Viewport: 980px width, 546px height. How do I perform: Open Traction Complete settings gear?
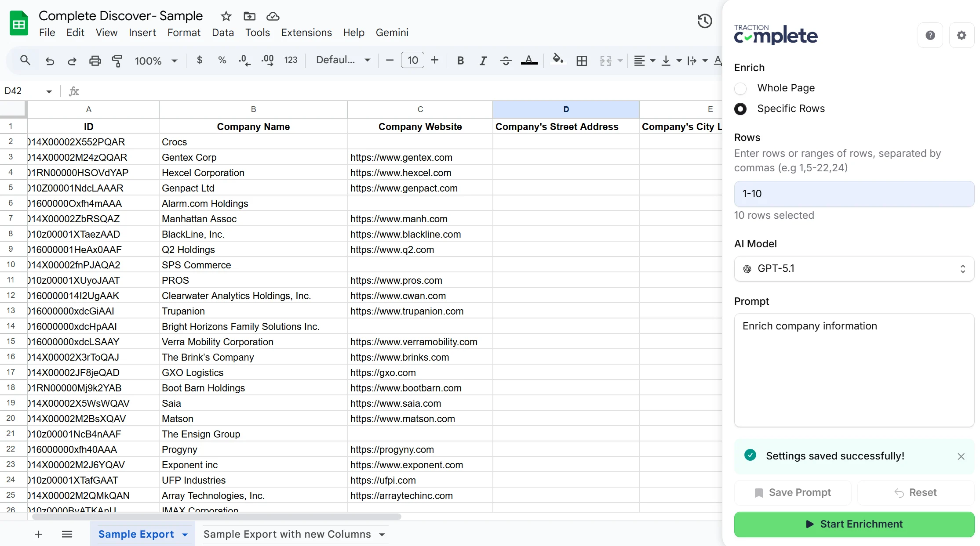[962, 35]
